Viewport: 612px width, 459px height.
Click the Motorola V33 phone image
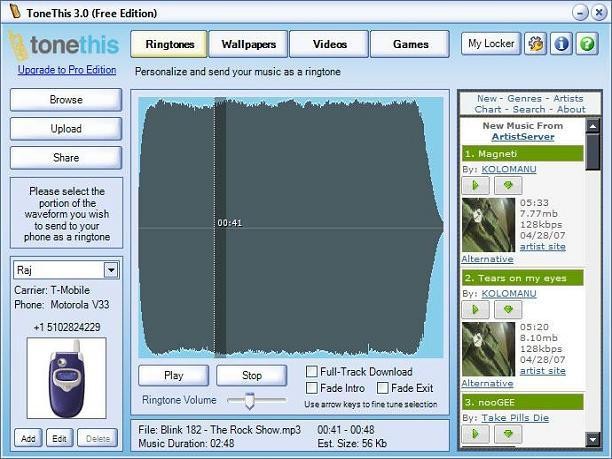pos(66,378)
